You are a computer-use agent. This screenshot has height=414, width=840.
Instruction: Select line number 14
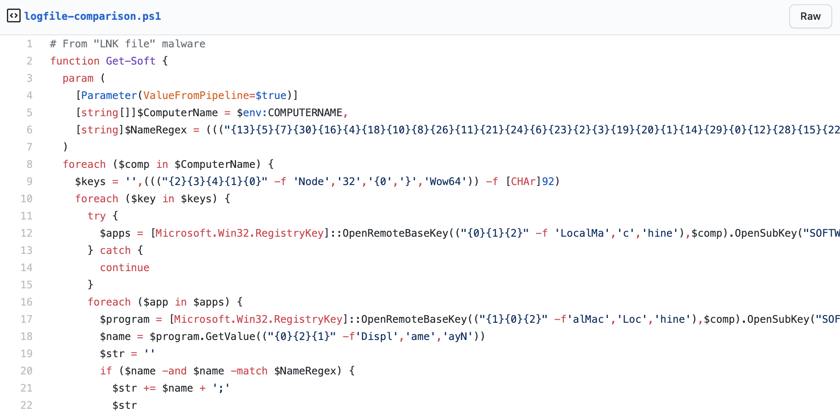(x=27, y=267)
